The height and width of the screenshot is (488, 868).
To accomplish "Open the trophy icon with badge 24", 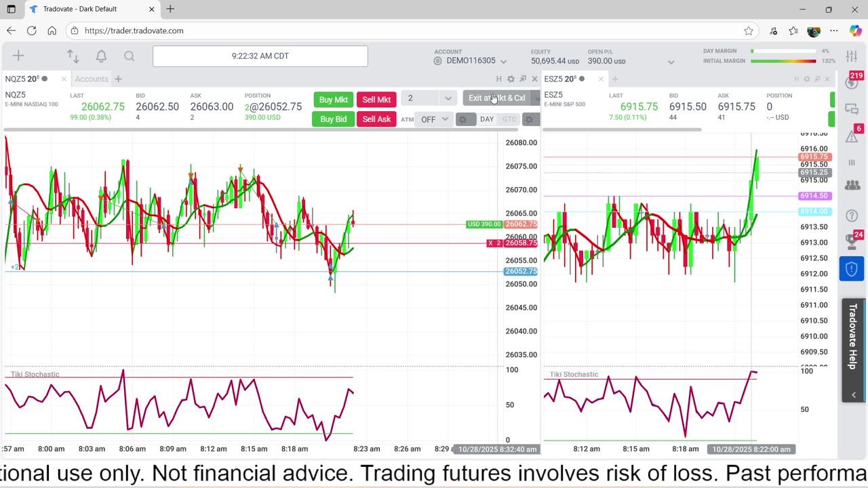I will point(852,241).
